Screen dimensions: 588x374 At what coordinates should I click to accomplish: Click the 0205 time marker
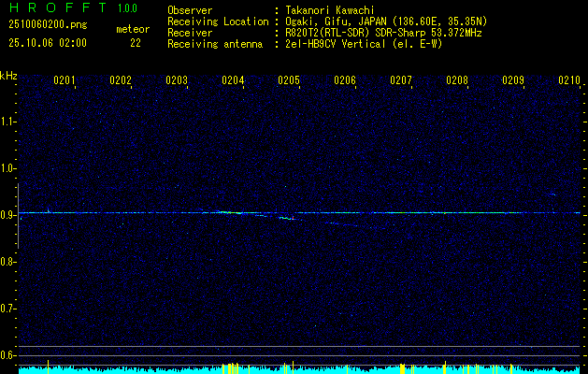pos(289,80)
